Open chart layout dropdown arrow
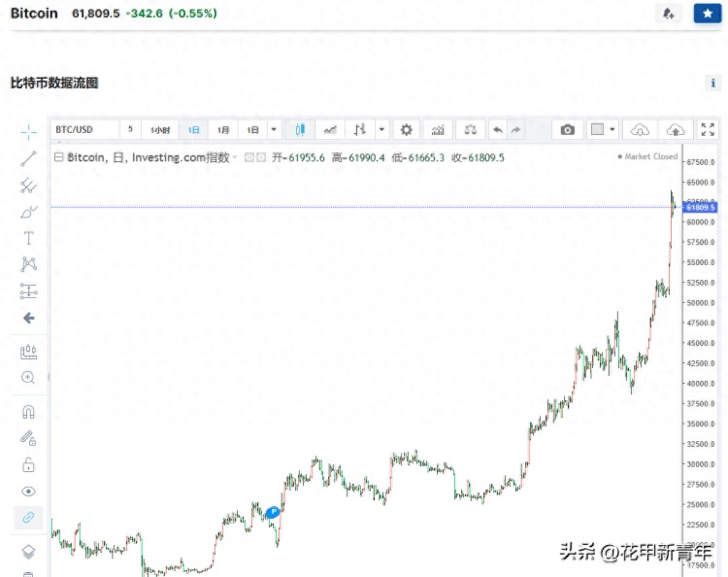This screenshot has height=577, width=728. point(612,129)
